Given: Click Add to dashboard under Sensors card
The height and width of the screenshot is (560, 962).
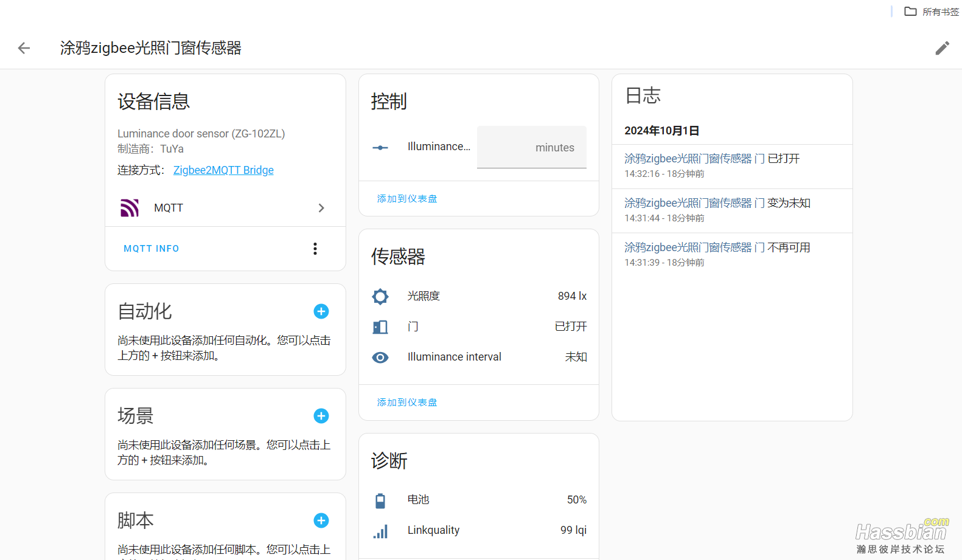Looking at the screenshot, I should click(407, 403).
